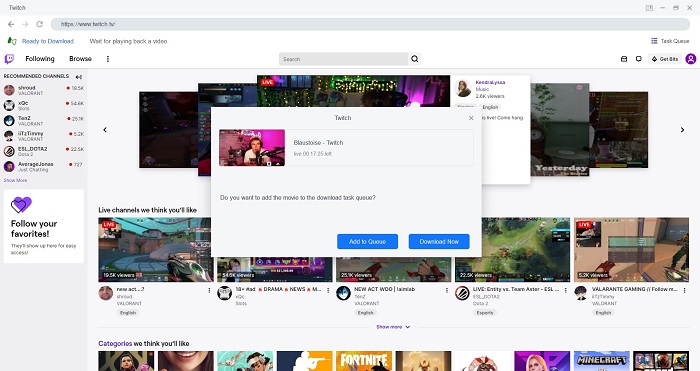
Task: Click the Get Bits button
Action: [x=665, y=59]
